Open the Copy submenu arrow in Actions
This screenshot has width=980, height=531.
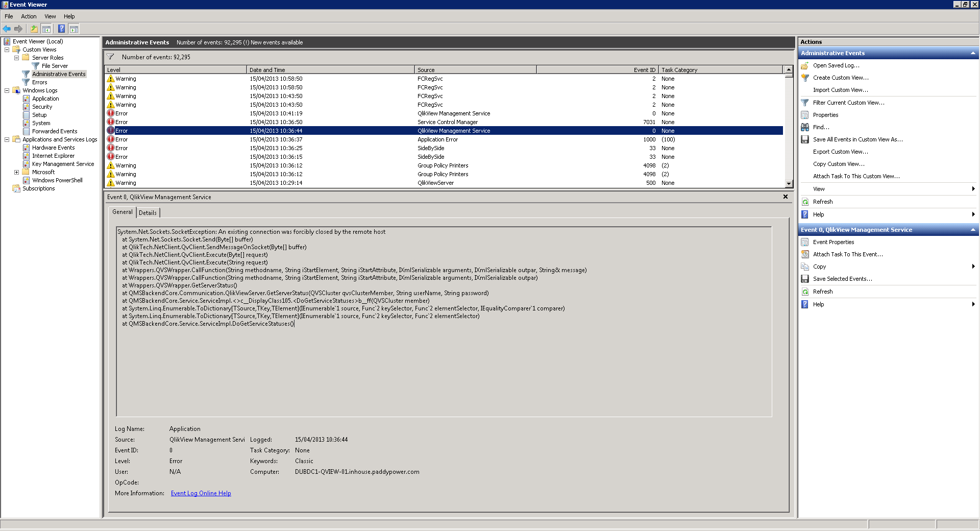973,267
